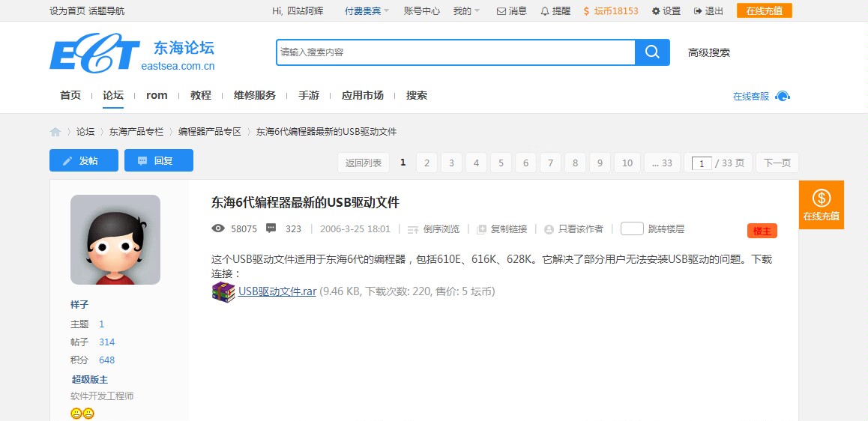Click the bell reminder icon

(x=545, y=11)
